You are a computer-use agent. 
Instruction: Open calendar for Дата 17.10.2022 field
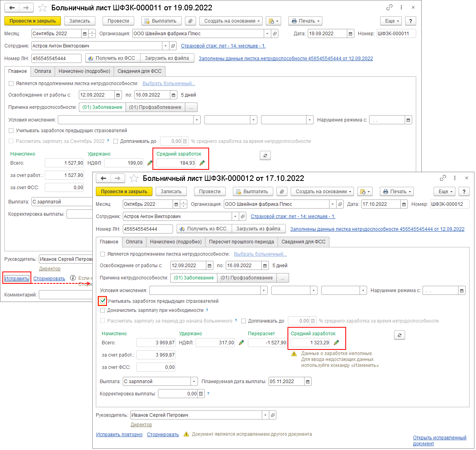pos(404,204)
